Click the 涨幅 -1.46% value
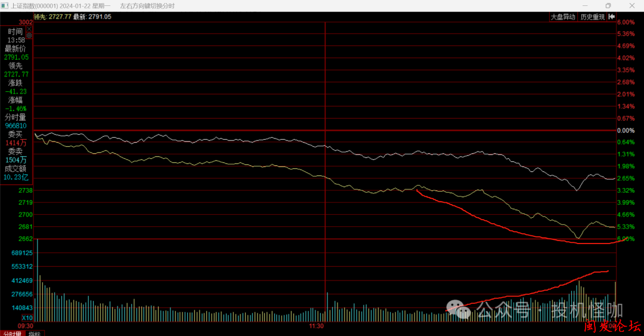 [16, 109]
